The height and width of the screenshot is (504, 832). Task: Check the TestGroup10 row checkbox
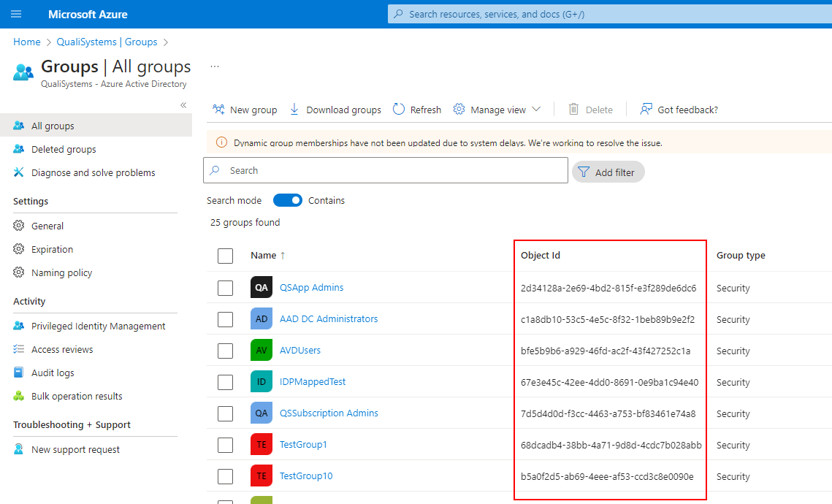[226, 476]
